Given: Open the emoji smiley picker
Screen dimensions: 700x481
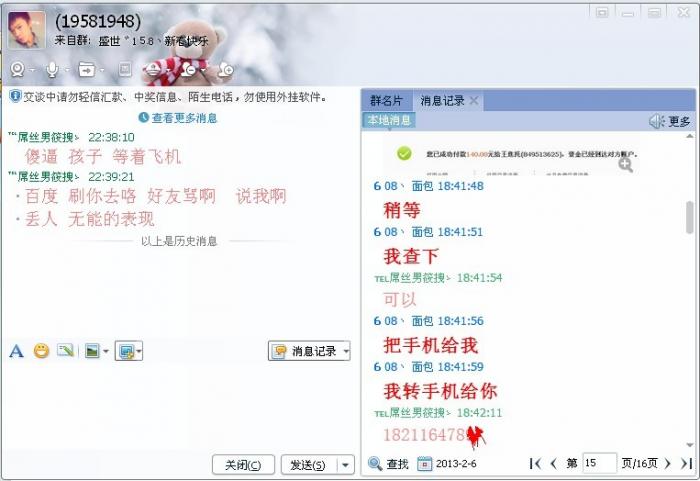Looking at the screenshot, I should point(42,351).
